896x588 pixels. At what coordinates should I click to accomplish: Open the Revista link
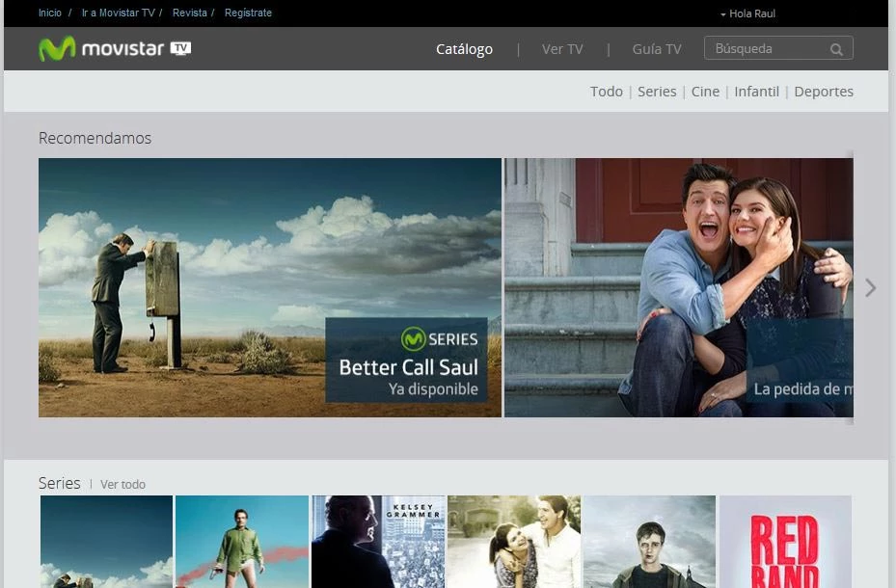coord(190,13)
